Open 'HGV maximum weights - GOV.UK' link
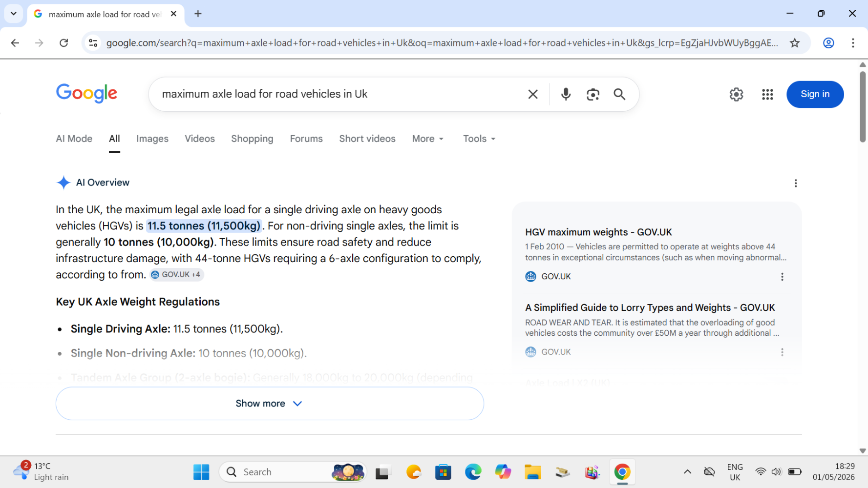 [598, 232]
